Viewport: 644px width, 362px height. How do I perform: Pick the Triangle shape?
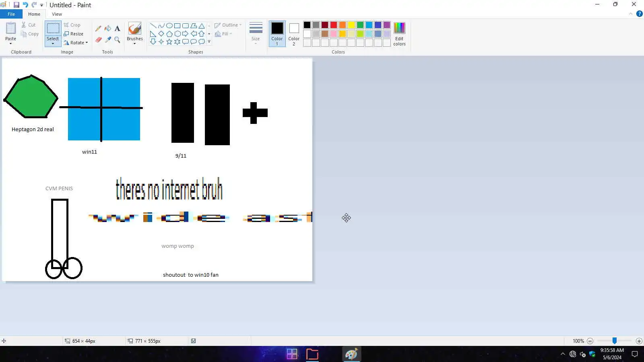click(202, 26)
